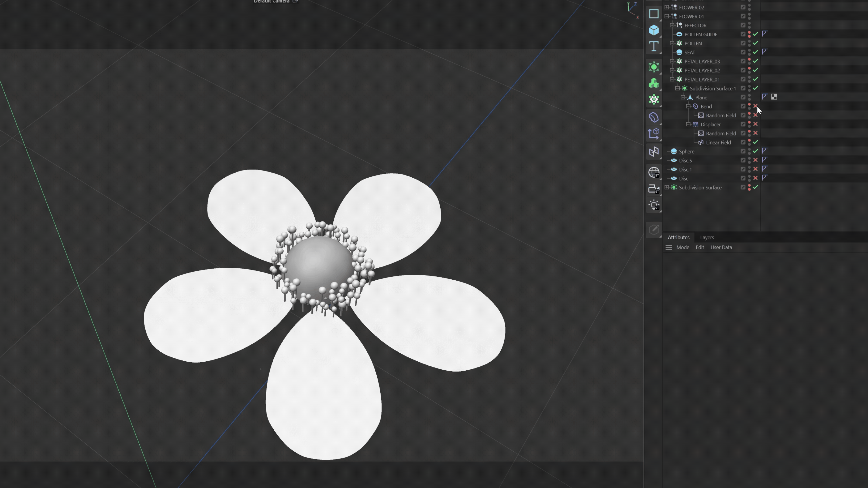Expand the POLLEN object tree

click(x=672, y=43)
